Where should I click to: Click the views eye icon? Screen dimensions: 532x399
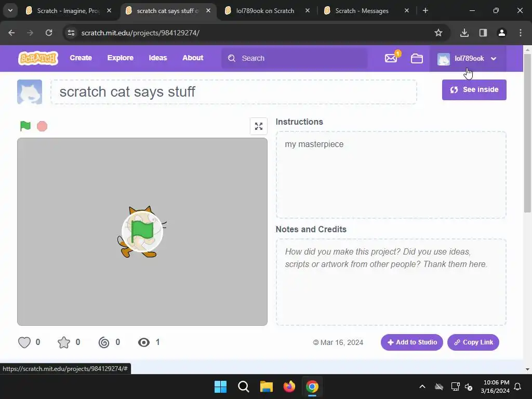pos(144,342)
